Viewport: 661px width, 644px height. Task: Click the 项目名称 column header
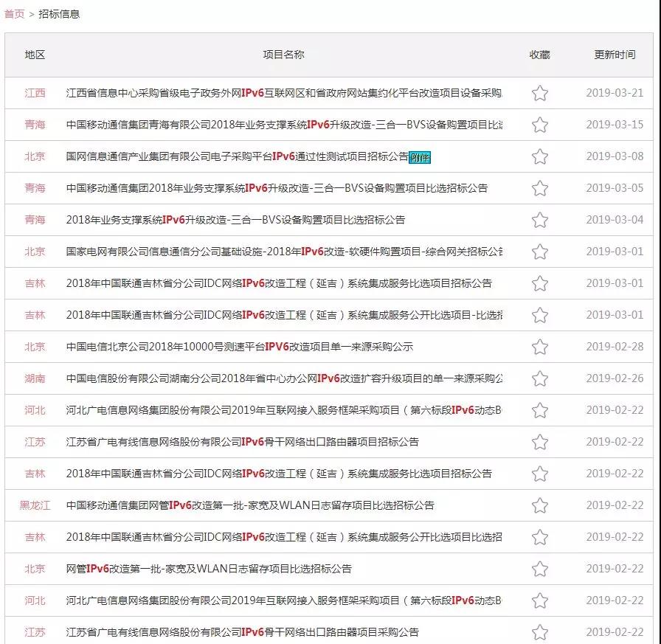(284, 55)
